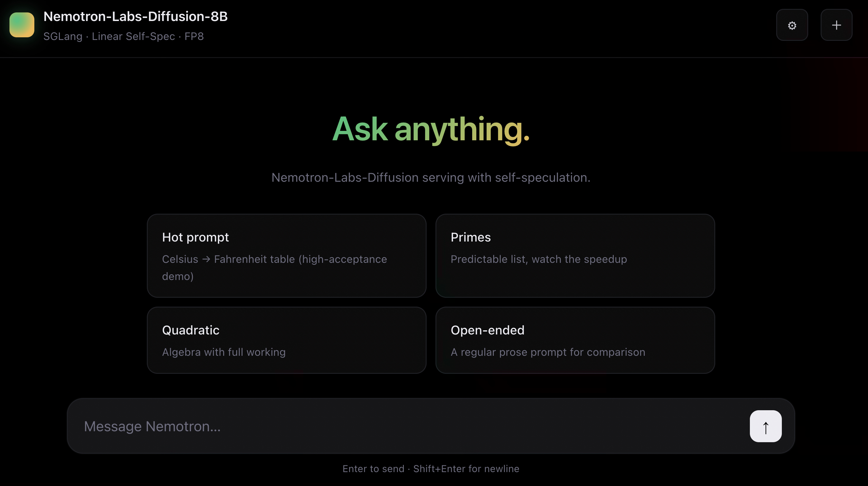Click 'Nemotron-Labs-Diffusion serving with self-speculation.' text
The height and width of the screenshot is (486, 868).
point(431,178)
